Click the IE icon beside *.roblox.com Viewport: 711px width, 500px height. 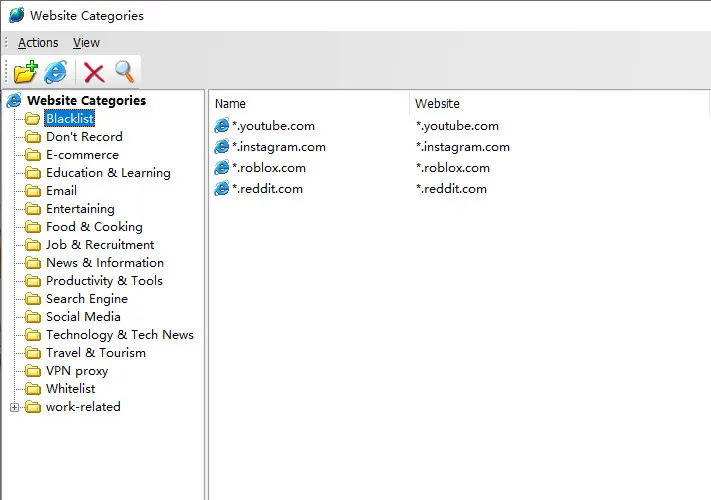point(221,168)
